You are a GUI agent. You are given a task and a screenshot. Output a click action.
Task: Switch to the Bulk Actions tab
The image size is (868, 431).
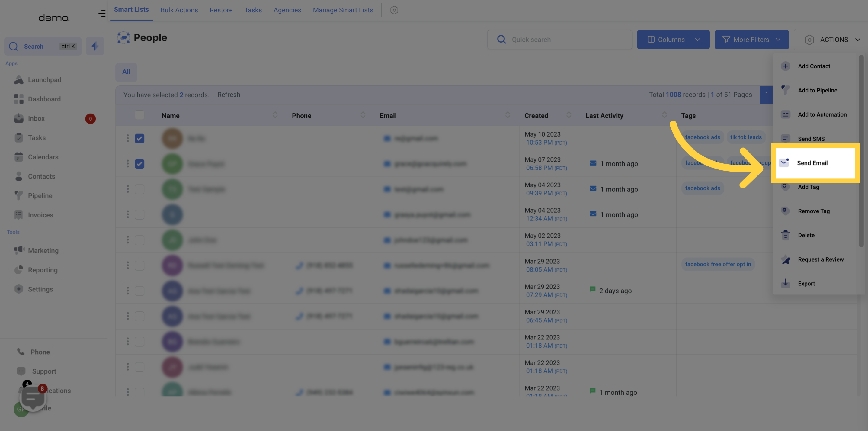(179, 10)
